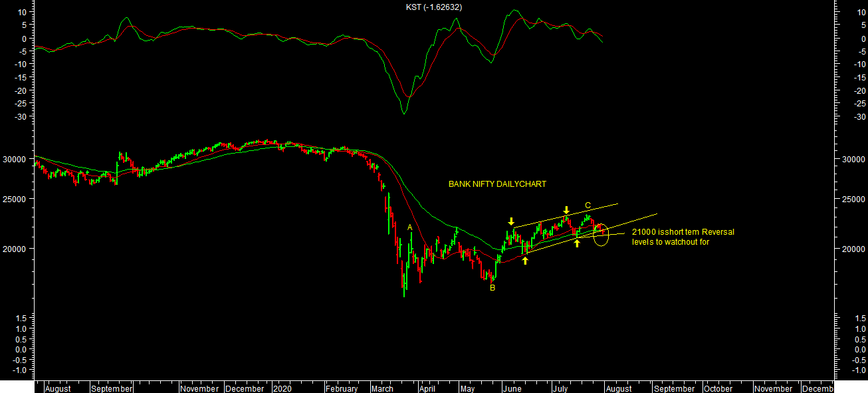Click the yellow down arrow left of label C
The height and width of the screenshot is (393, 868).
[x=566, y=209]
